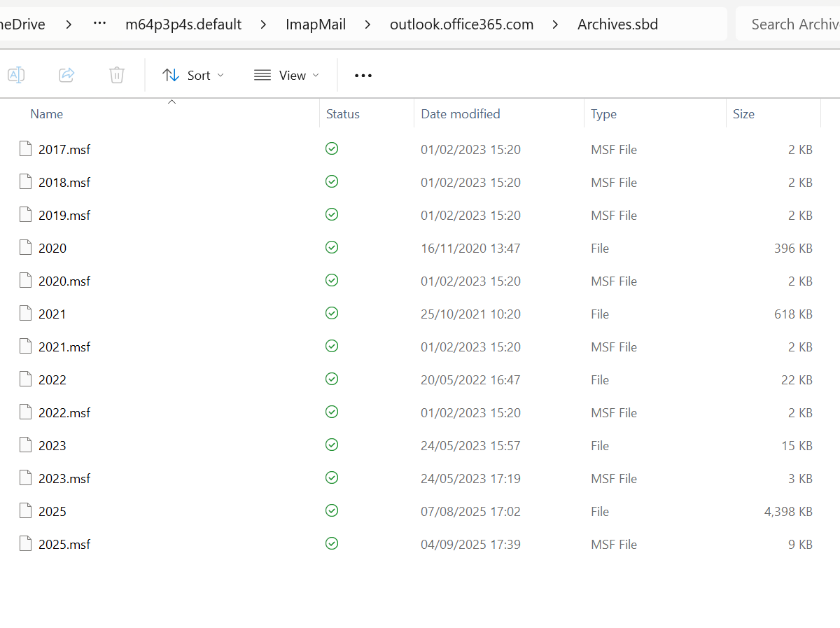Click the sync status icon for 2020

pos(332,248)
